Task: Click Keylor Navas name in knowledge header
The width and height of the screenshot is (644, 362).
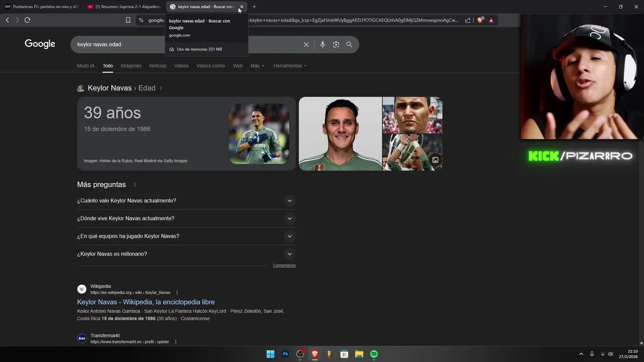Action: pos(110,88)
